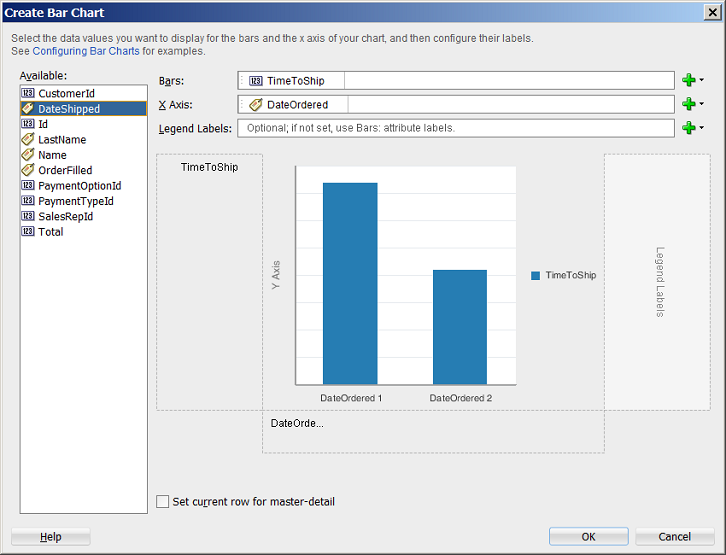This screenshot has width=726, height=555.
Task: Click the Y Axis label in preview
Action: click(x=275, y=275)
